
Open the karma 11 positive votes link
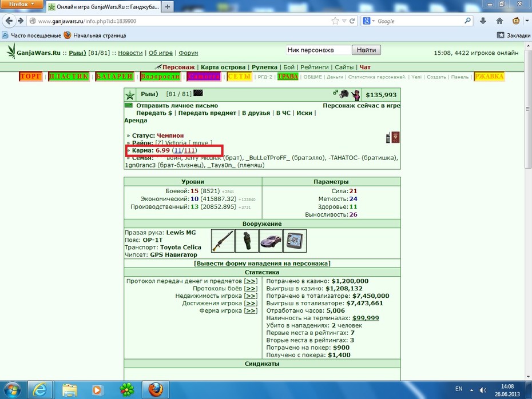coord(178,150)
